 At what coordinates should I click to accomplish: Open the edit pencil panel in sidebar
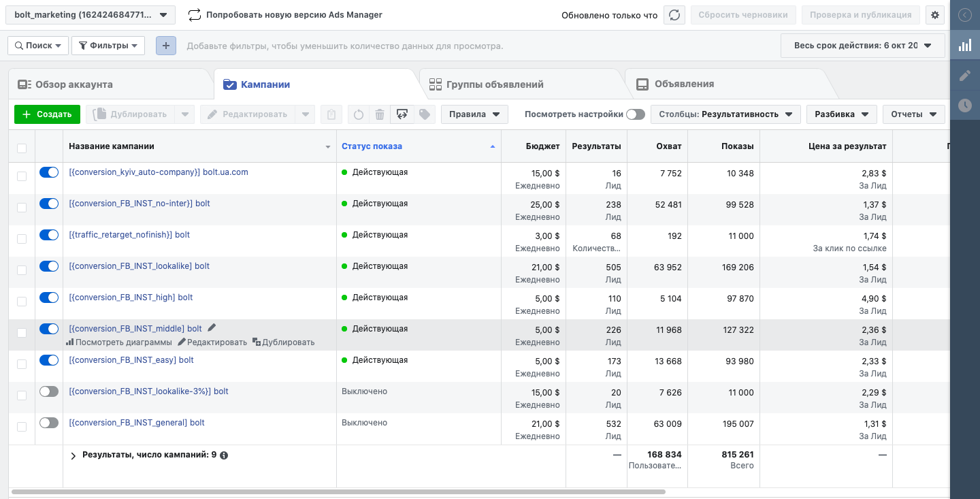pos(965,76)
